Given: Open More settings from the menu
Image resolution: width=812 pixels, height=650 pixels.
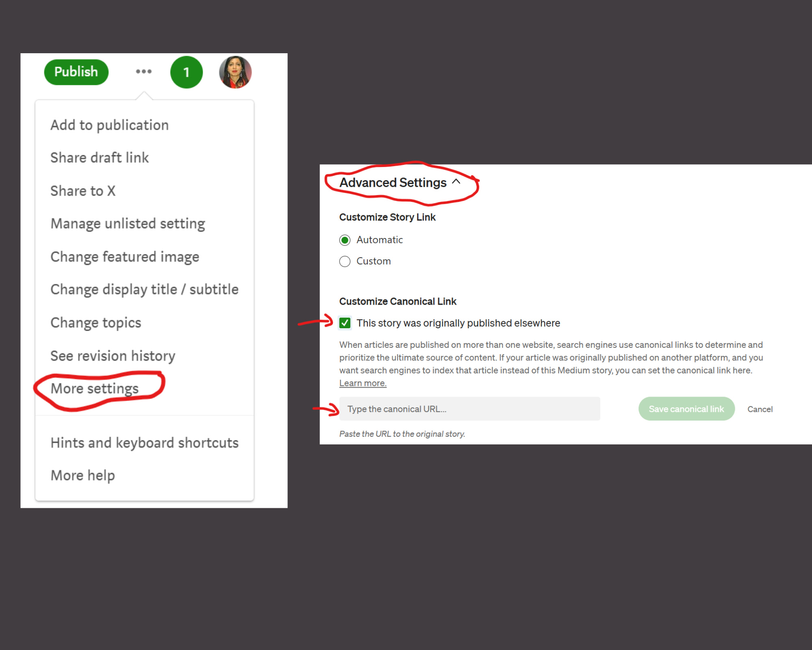Looking at the screenshot, I should (95, 389).
